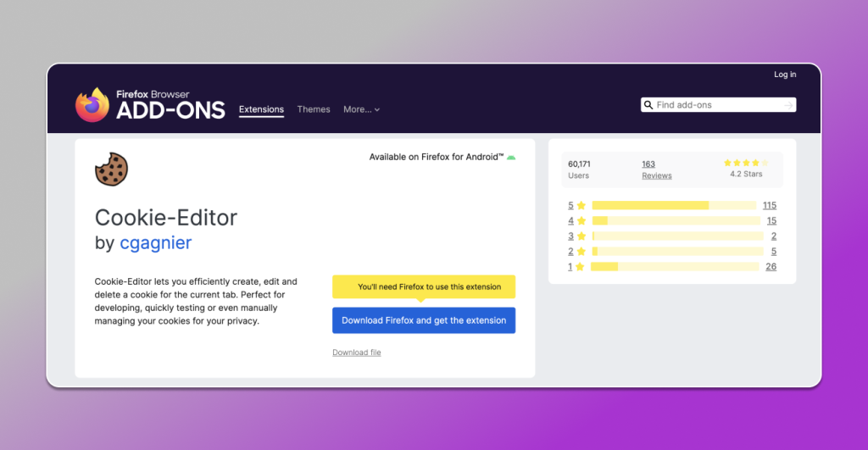Click the 4.2 star rating stars
868x450 pixels.
click(x=746, y=163)
